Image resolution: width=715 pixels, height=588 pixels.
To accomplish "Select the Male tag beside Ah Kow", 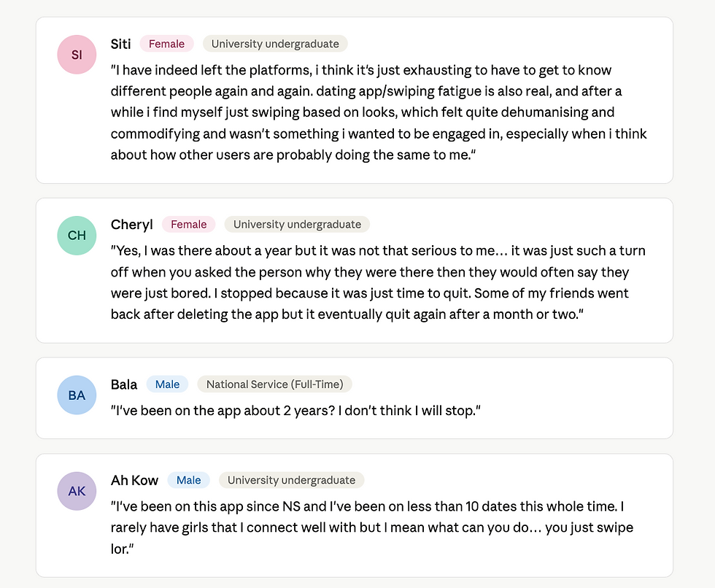I will [188, 480].
